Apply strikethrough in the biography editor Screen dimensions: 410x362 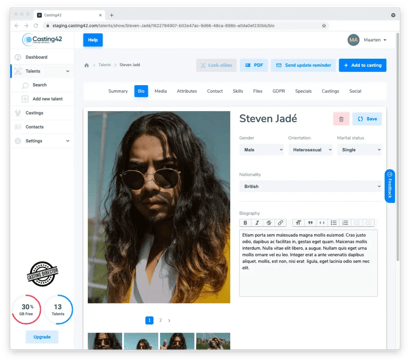pos(269,223)
